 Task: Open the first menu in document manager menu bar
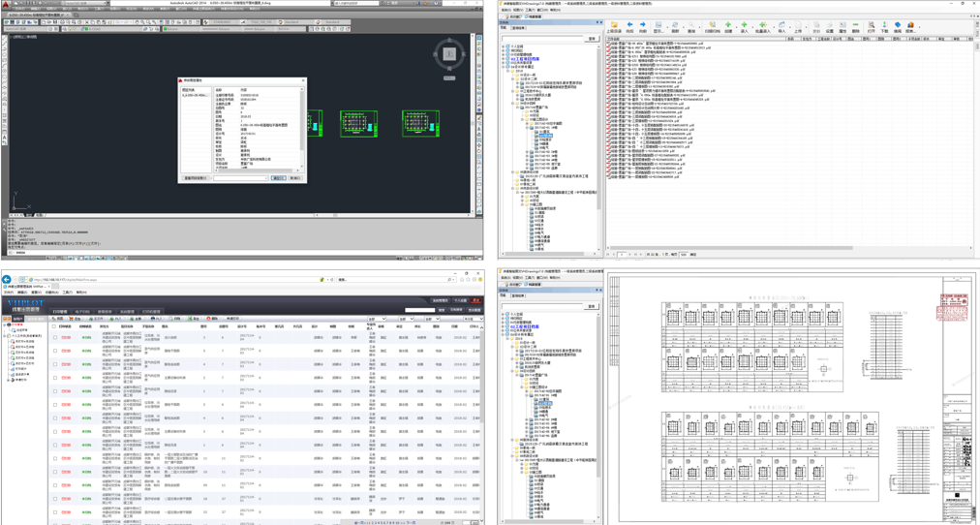pyautogui.click(x=505, y=11)
